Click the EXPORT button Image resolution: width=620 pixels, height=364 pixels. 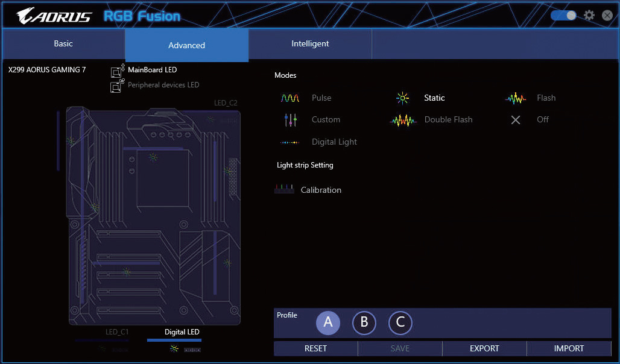click(x=484, y=348)
